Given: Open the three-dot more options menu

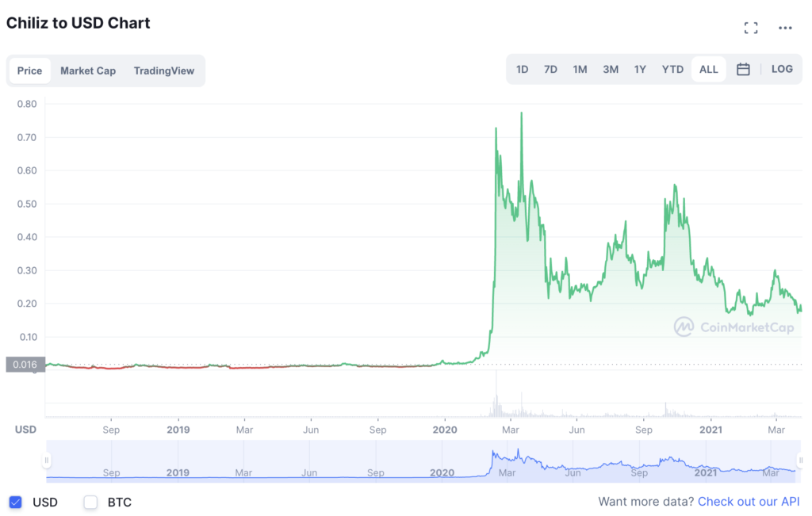Looking at the screenshot, I should 785,28.
